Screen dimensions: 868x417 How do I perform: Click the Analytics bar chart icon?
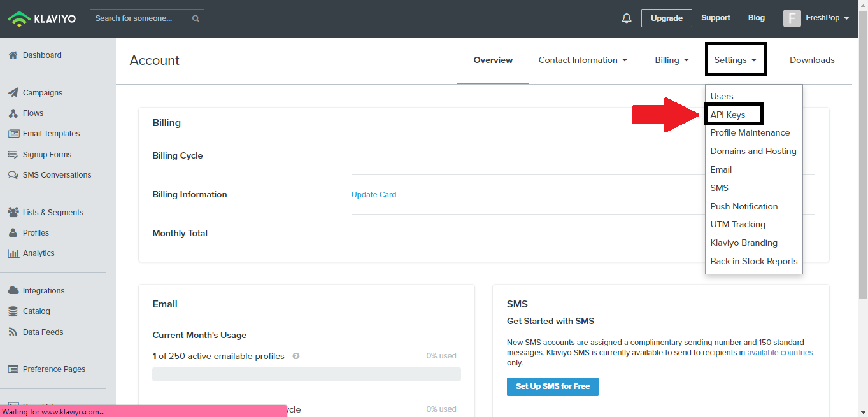[13, 253]
